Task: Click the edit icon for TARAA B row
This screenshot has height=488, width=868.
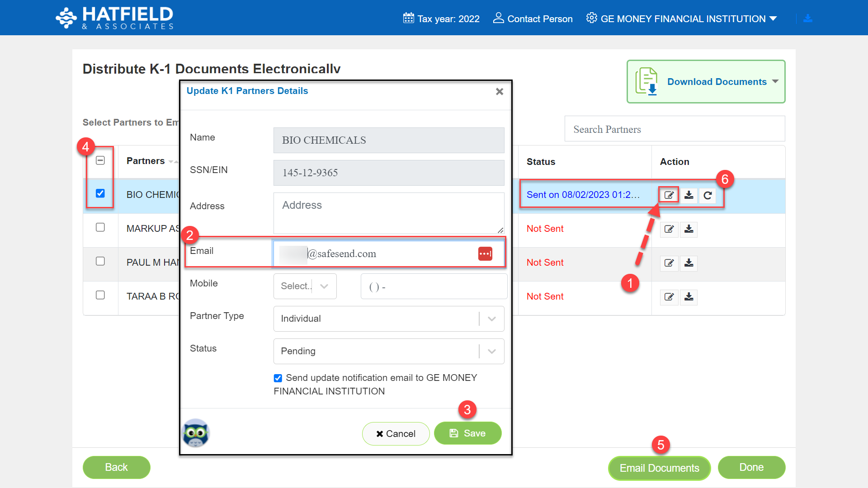Action: tap(669, 297)
